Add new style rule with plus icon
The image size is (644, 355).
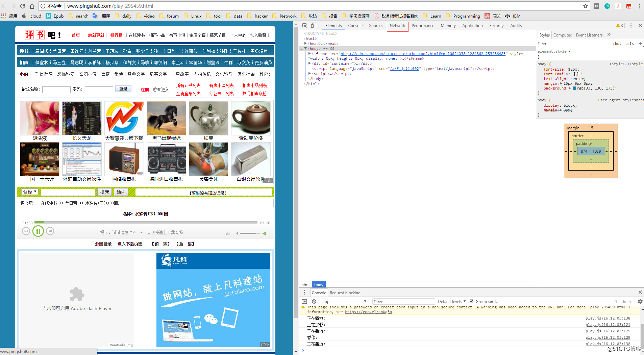[x=640, y=44]
